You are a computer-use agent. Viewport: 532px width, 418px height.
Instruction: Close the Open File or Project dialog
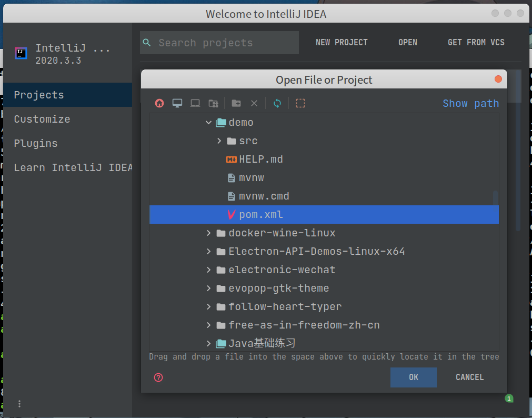[498, 79]
